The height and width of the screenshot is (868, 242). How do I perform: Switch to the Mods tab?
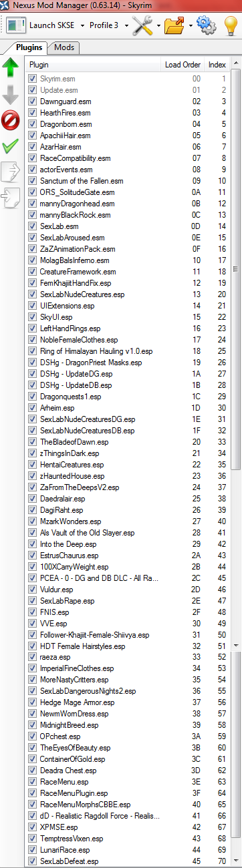[64, 47]
